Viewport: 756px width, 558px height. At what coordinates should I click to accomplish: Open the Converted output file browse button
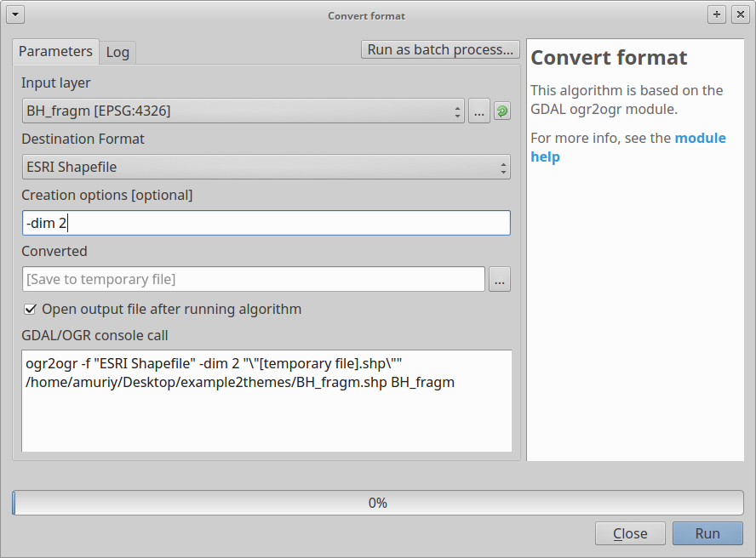(500, 279)
